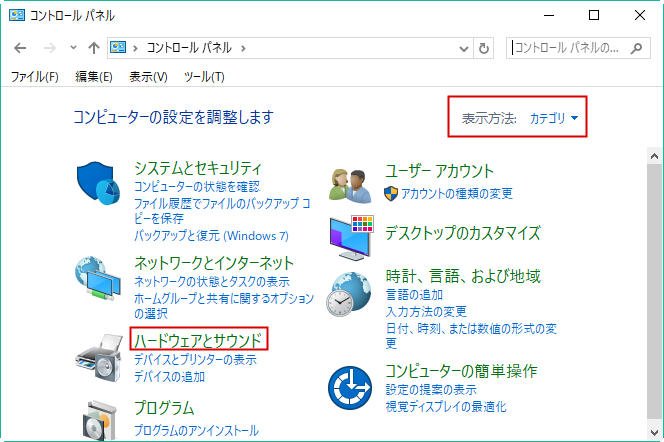664x442 pixels.
Task: Click デバイスとプリンターの表示 link
Action: [x=195, y=359]
